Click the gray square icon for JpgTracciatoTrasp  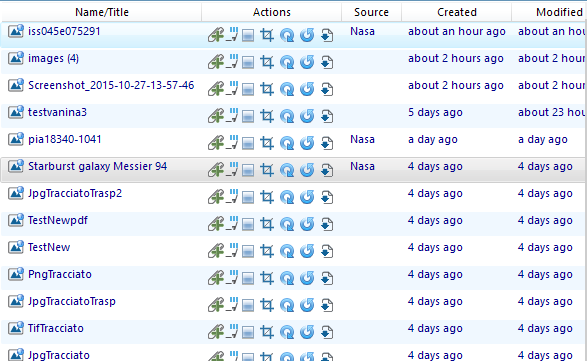coord(248,305)
